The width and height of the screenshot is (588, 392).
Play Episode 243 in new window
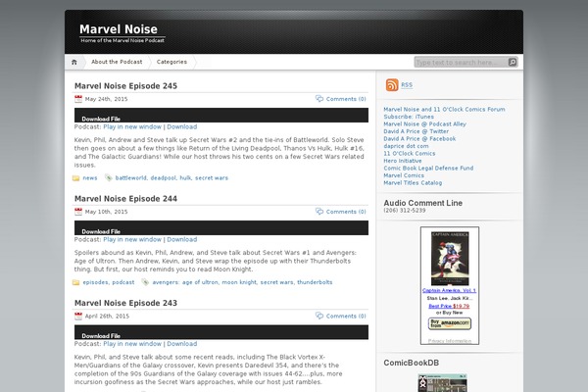(132, 344)
